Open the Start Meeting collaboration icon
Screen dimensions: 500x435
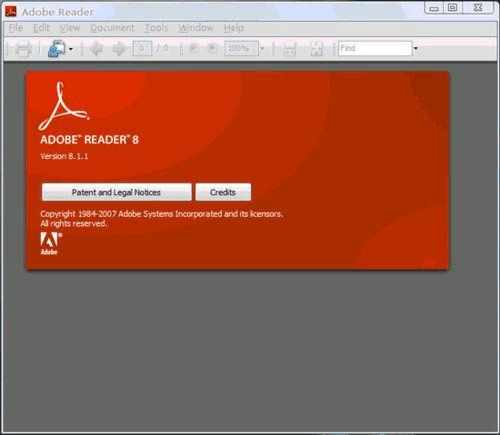click(x=57, y=49)
